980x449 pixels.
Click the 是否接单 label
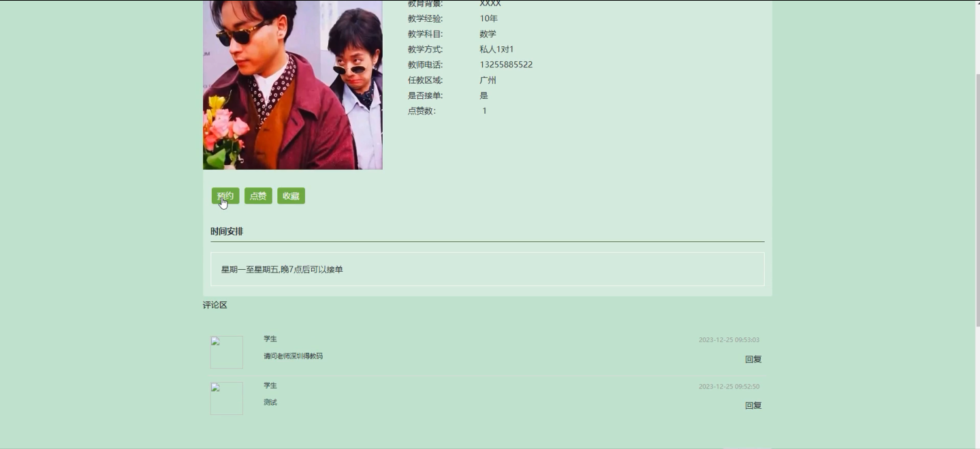click(425, 95)
